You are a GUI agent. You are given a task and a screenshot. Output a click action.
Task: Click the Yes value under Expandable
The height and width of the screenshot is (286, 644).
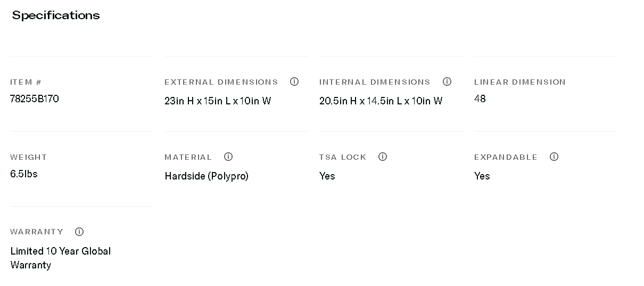coord(482,176)
